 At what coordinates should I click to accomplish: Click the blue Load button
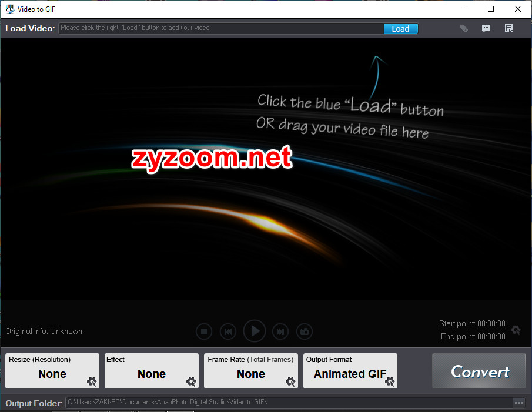click(x=400, y=28)
